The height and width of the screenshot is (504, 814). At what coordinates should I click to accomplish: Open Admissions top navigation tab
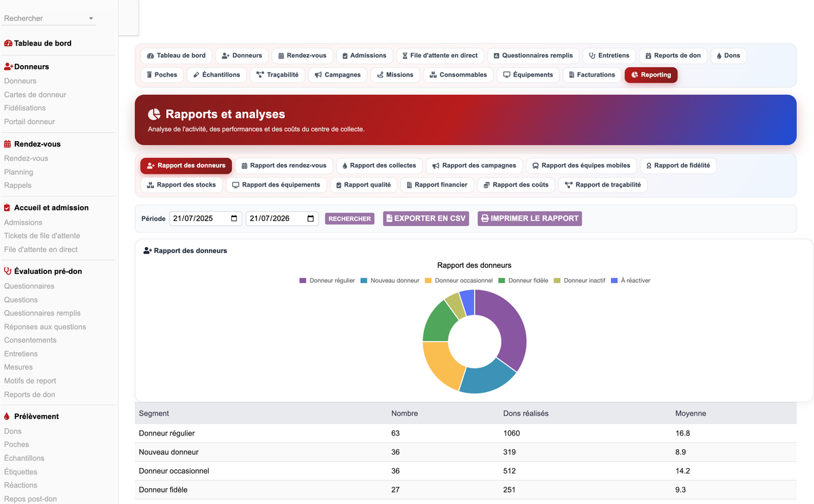[364, 56]
